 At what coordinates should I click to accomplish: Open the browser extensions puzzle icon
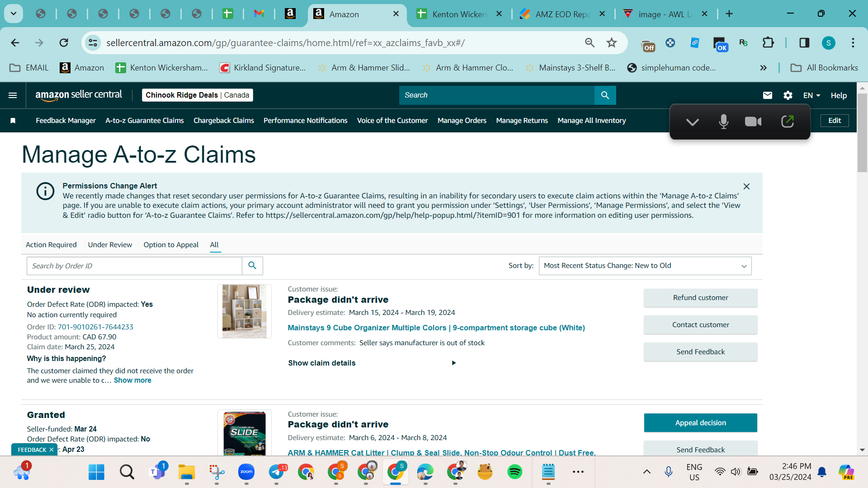click(x=768, y=43)
